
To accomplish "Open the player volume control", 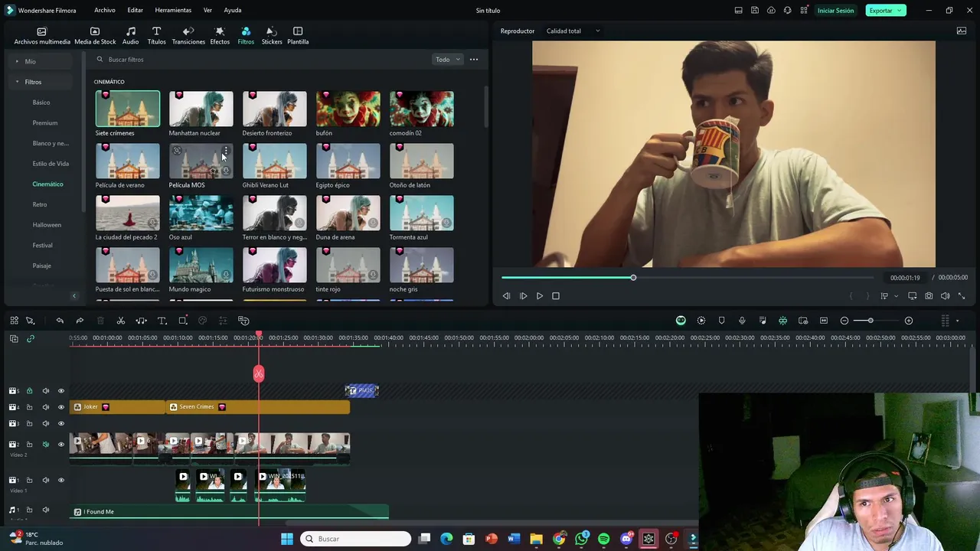I will (945, 296).
